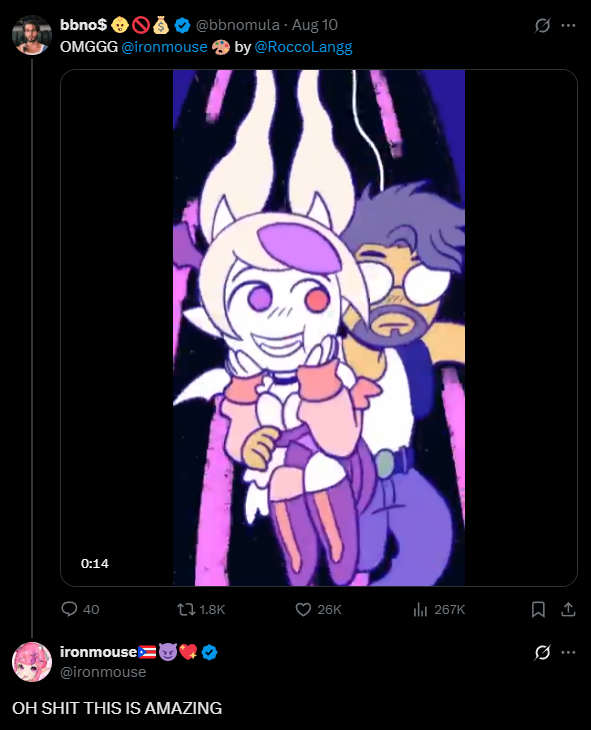Play the 0:14 animated video
The height and width of the screenshot is (730, 591).
click(x=319, y=328)
